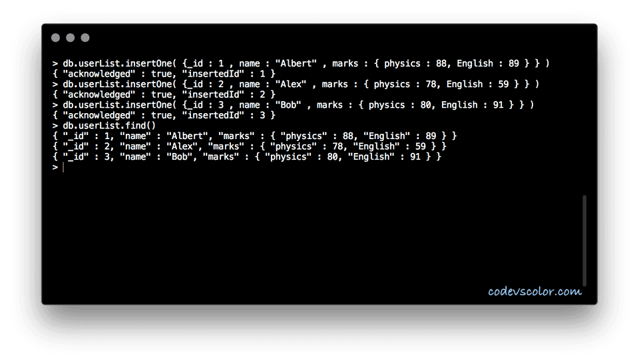The image size is (639, 364).
Task: Click the Albert insertOne command
Action: click(x=301, y=64)
